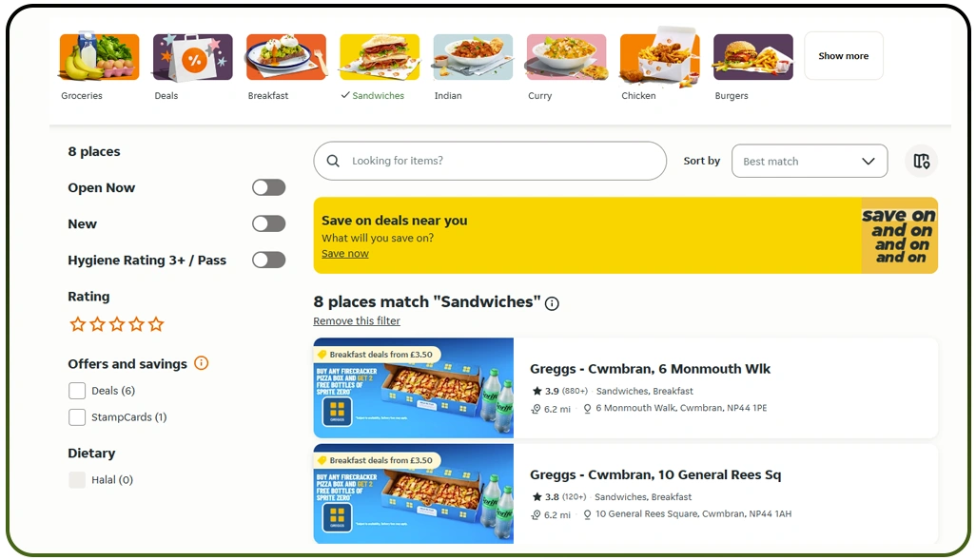Toggle Hygiene Rating 3+ / Pass filter
The image size is (976, 560).
click(x=268, y=260)
